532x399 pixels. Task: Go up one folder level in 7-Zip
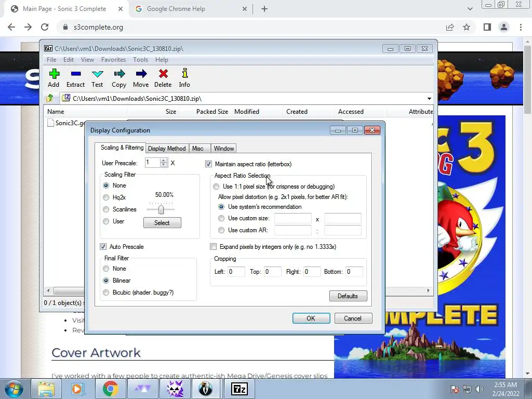click(50, 98)
